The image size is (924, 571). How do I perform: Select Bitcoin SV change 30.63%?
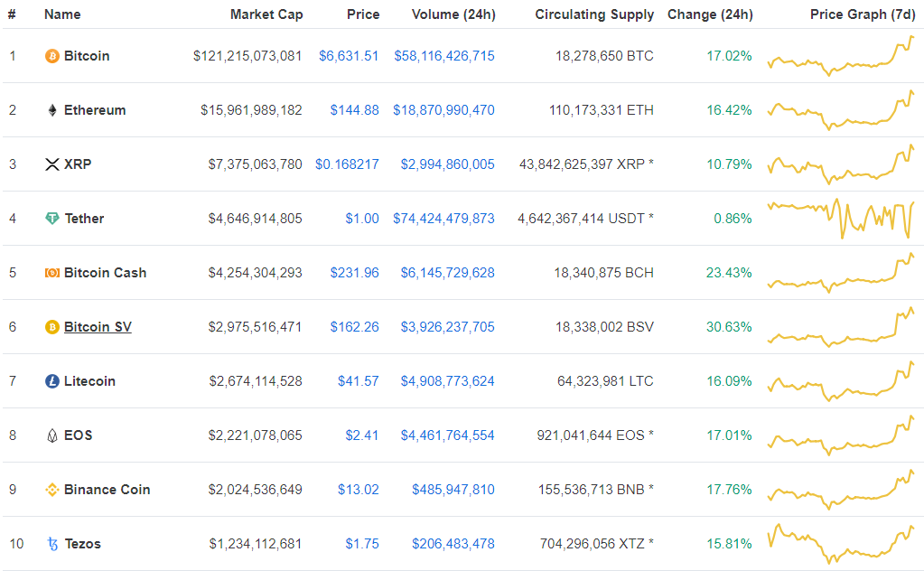pyautogui.click(x=729, y=327)
